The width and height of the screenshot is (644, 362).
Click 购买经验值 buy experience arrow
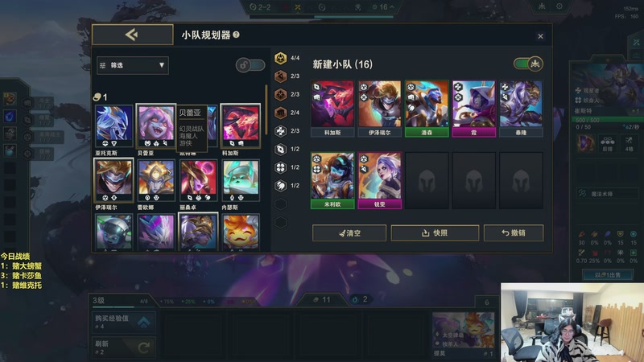pyautogui.click(x=143, y=323)
